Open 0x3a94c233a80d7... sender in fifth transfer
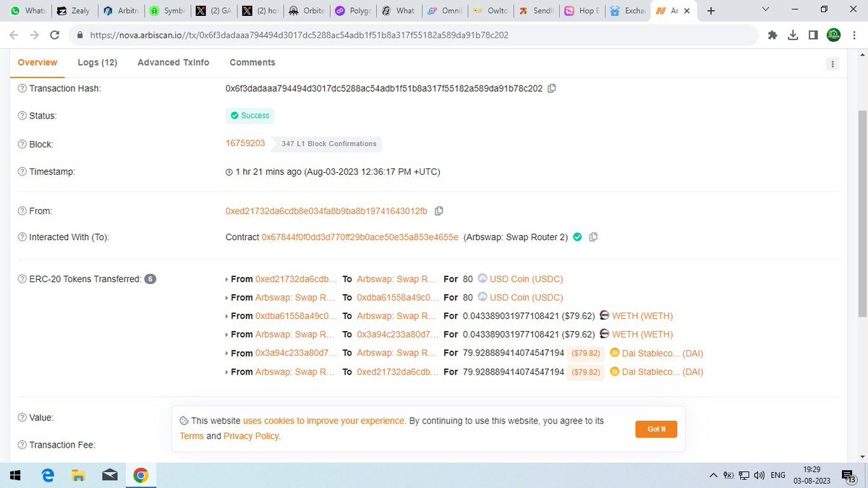868x488 pixels. coord(297,353)
